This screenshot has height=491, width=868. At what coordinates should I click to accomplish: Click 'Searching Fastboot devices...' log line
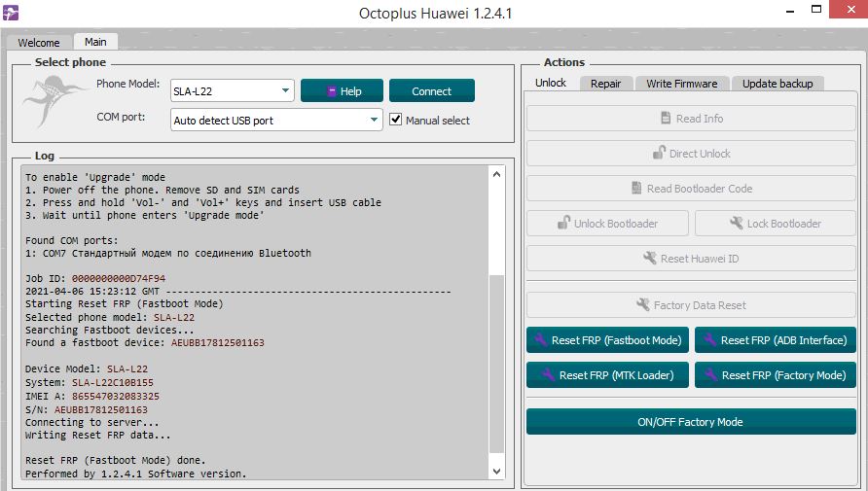point(110,331)
